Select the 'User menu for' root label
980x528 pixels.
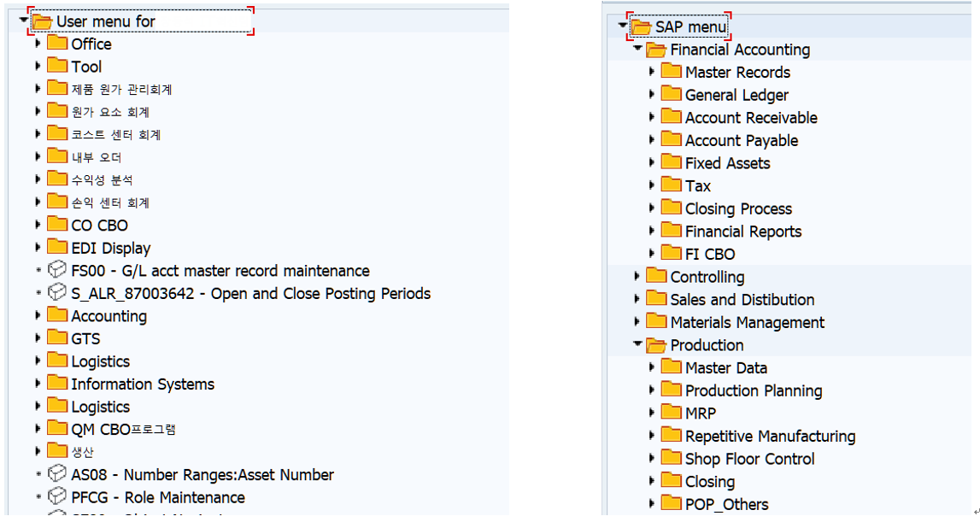click(x=106, y=21)
